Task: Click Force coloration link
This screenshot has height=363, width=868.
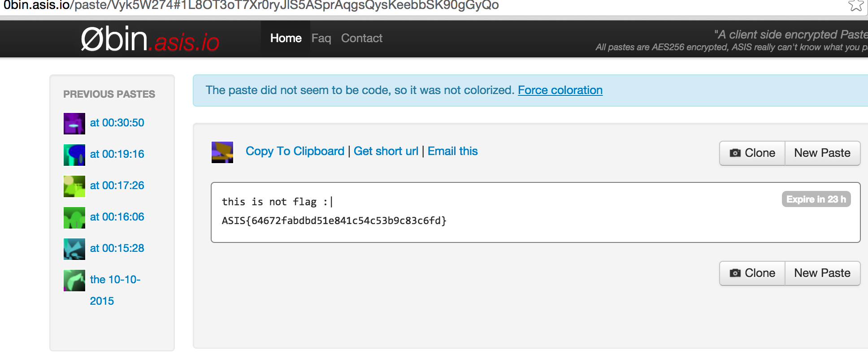Action: (560, 90)
